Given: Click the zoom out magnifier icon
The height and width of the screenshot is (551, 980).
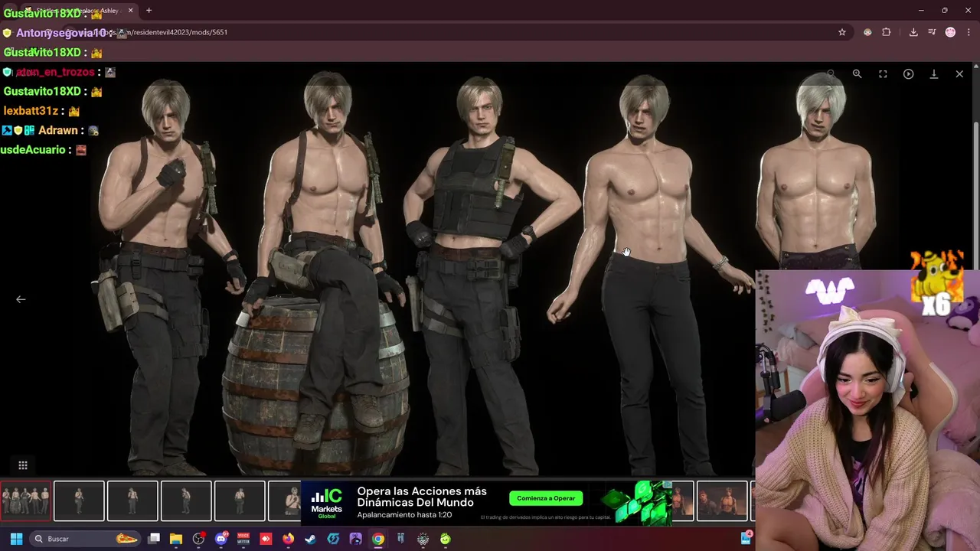Looking at the screenshot, I should 831,74.
